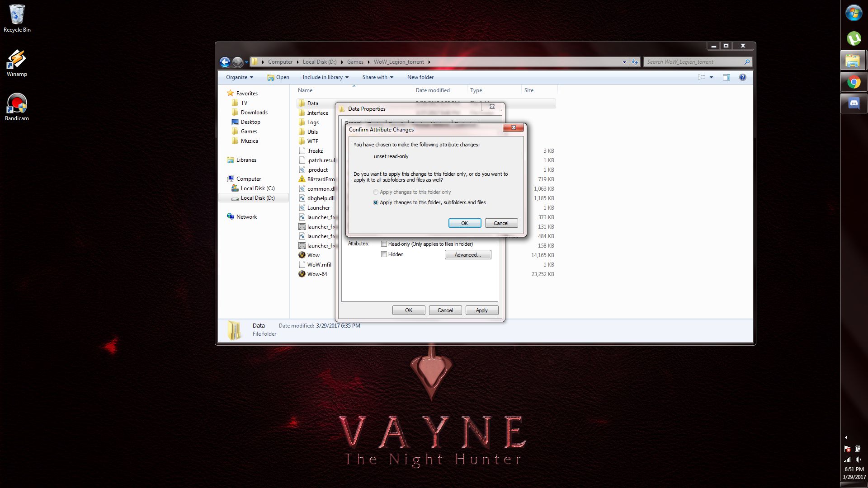
Task: Launch the Winamp desktop shortcut
Action: (x=17, y=63)
